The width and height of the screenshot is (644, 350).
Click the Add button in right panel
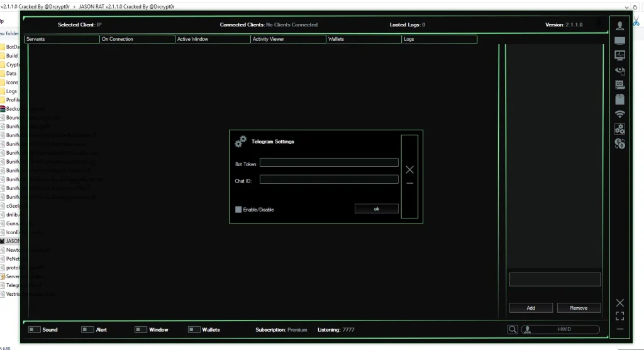531,308
